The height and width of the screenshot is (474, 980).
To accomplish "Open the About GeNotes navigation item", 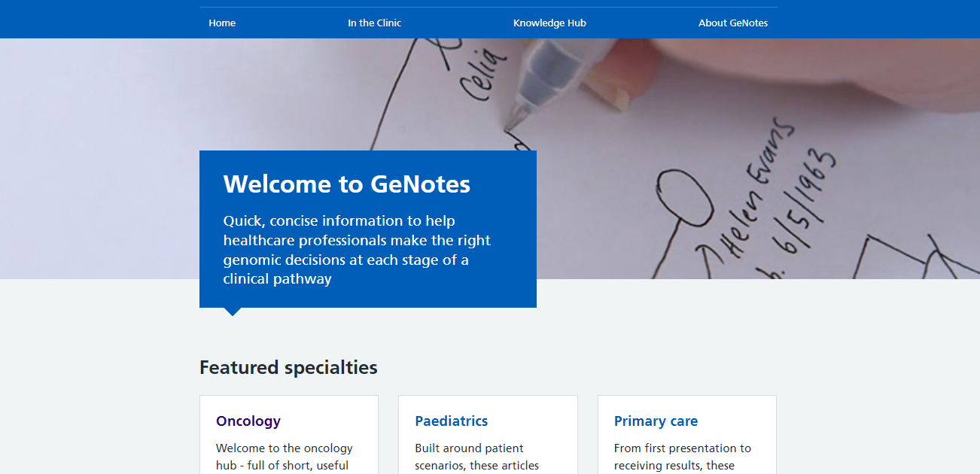I will tap(733, 23).
